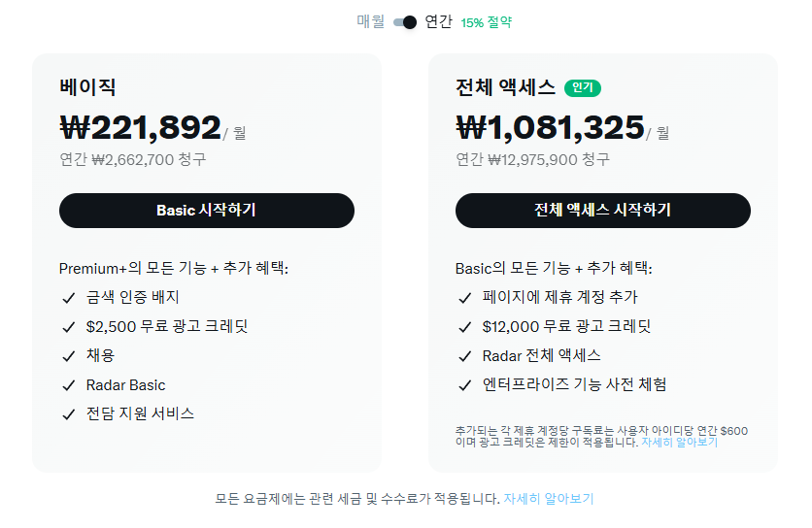This screenshot has width=812, height=528.
Task: Click the Basic 시작하기 button
Action: click(x=206, y=211)
